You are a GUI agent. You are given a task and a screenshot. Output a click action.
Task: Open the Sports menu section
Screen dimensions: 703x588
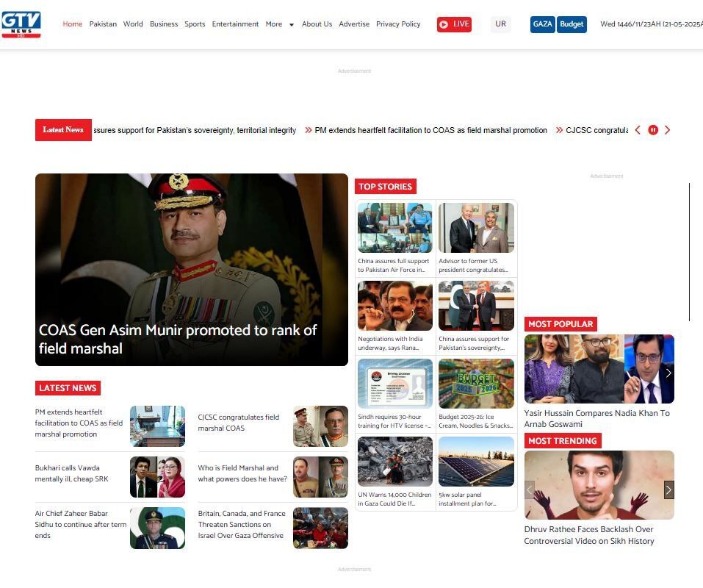tap(195, 24)
